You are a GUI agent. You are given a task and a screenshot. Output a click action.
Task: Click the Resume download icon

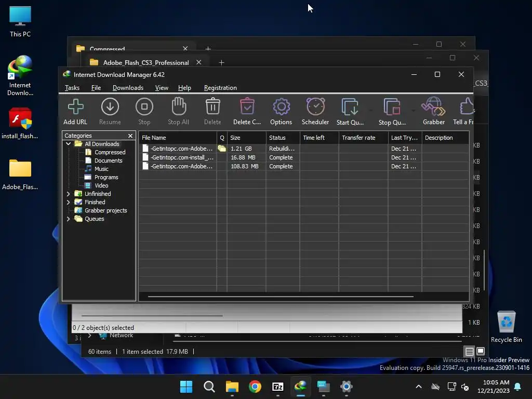click(x=110, y=111)
